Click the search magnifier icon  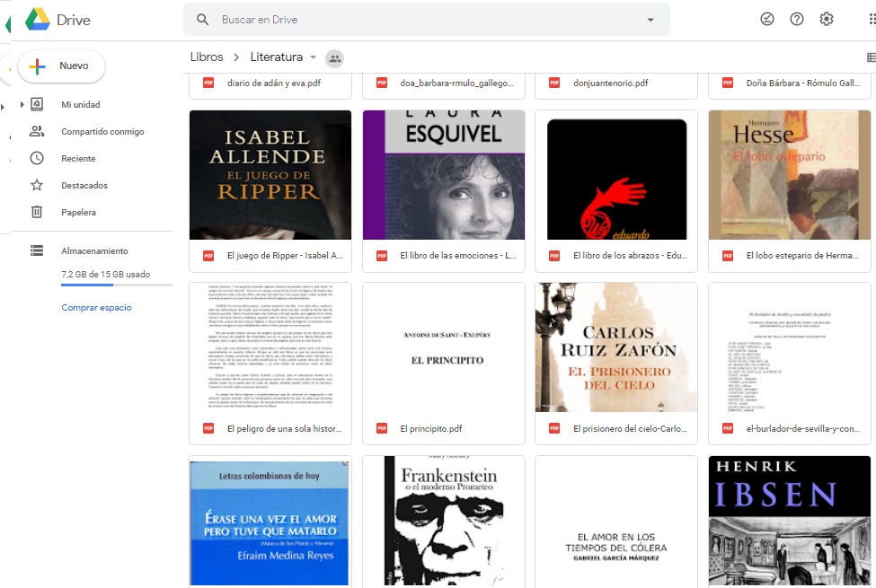click(202, 18)
